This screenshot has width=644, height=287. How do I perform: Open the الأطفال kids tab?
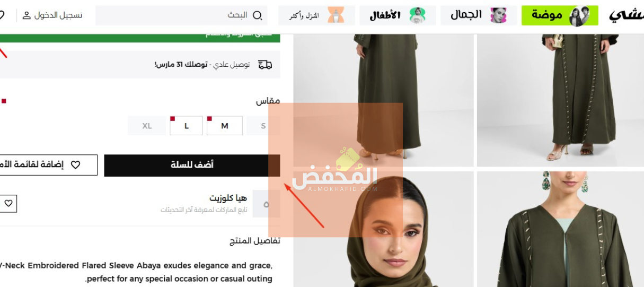[398, 15]
